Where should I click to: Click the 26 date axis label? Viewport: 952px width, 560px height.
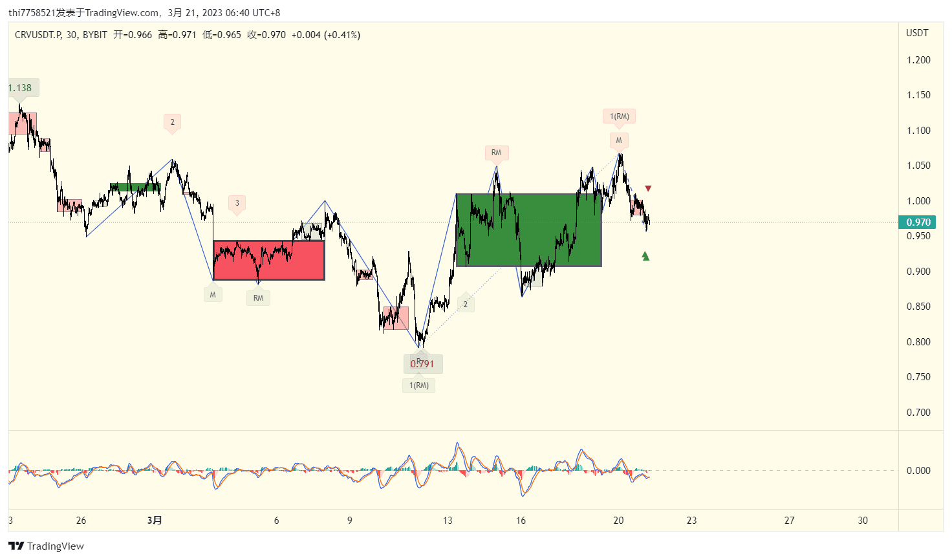(x=81, y=521)
